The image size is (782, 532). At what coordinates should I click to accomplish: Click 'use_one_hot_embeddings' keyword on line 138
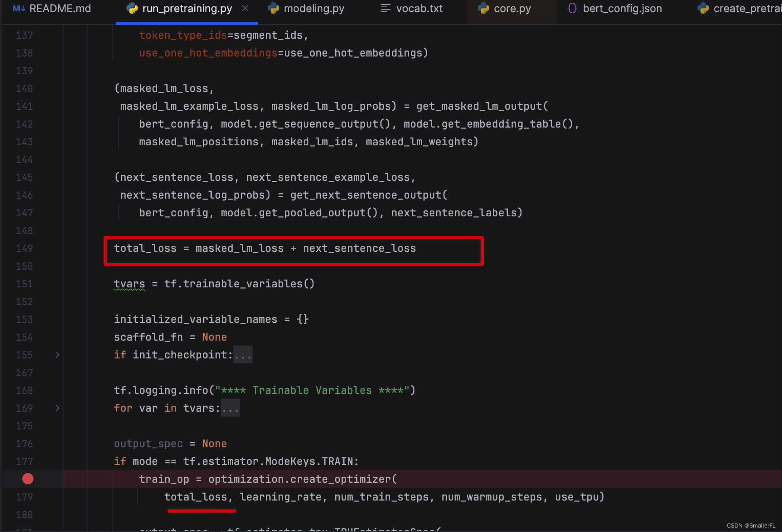[208, 53]
